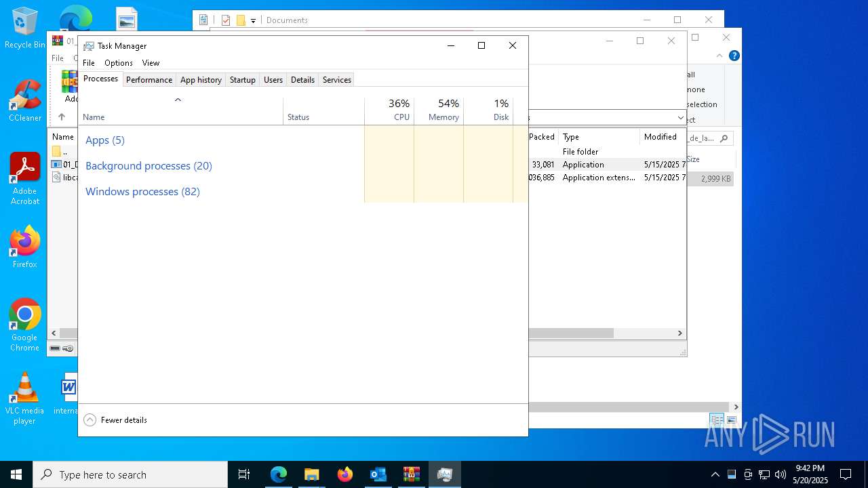Toggle sort direction with arrow above Name
The width and height of the screenshot is (868, 488).
point(178,100)
